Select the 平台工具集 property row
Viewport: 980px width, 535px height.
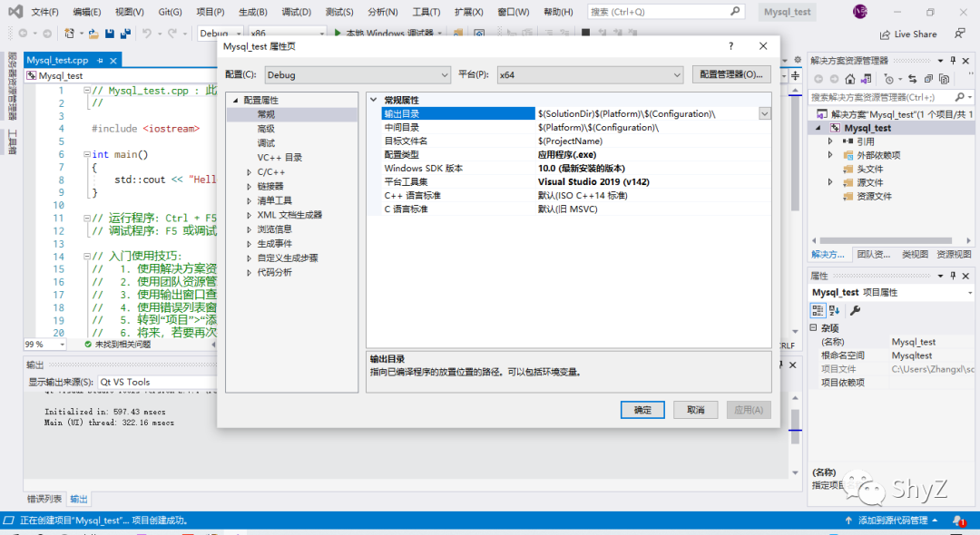pyautogui.click(x=576, y=181)
